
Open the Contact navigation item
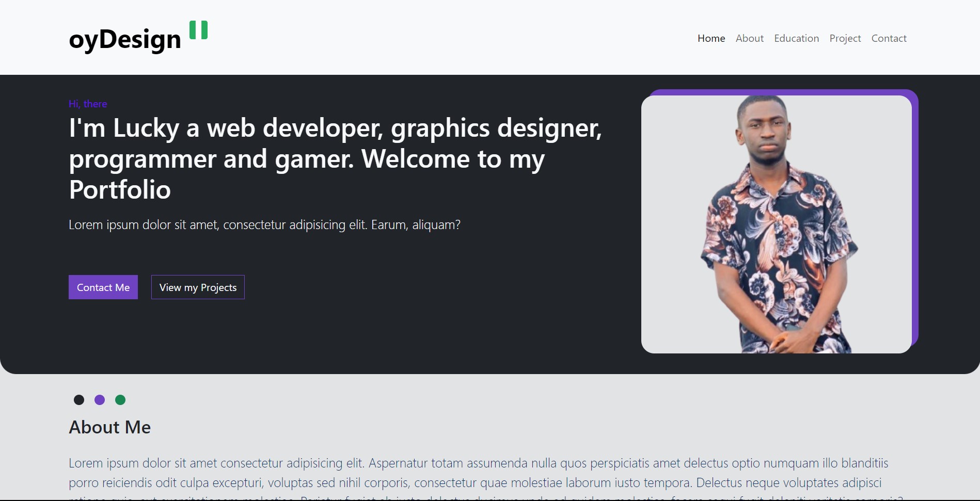tap(889, 38)
